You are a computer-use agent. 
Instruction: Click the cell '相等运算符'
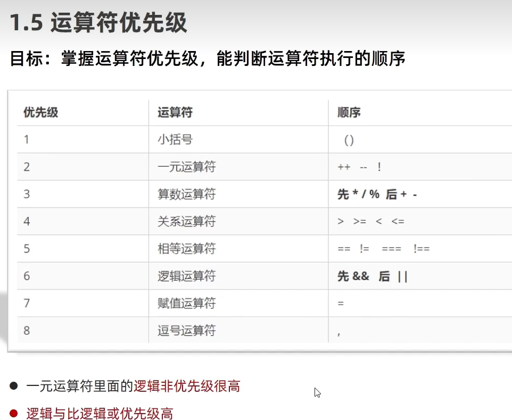tap(186, 249)
